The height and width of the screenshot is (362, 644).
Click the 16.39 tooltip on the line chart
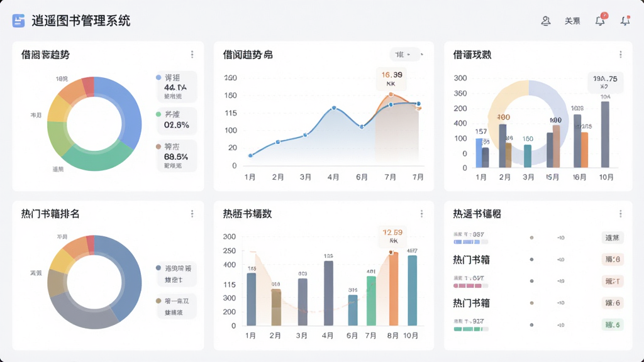pyautogui.click(x=391, y=79)
